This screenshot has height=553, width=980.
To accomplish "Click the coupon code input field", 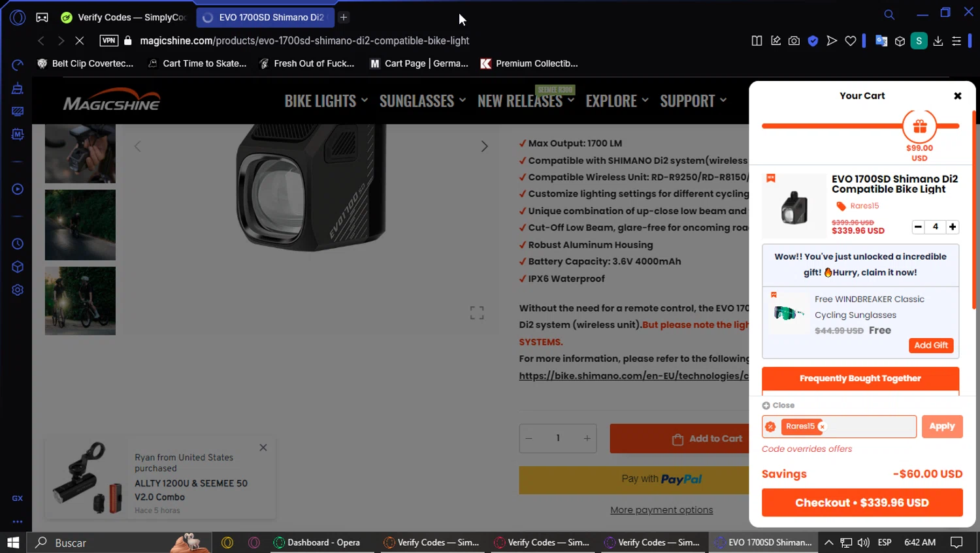I will 839,426.
